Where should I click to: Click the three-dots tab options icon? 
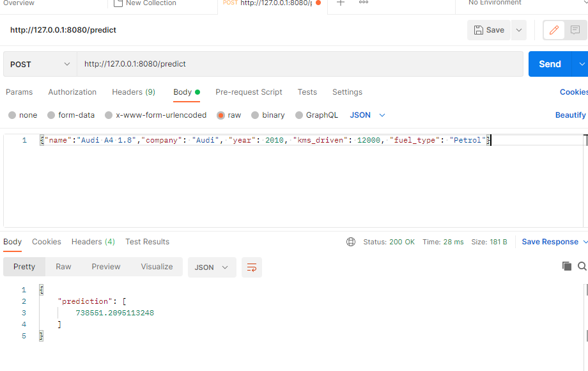(x=363, y=3)
